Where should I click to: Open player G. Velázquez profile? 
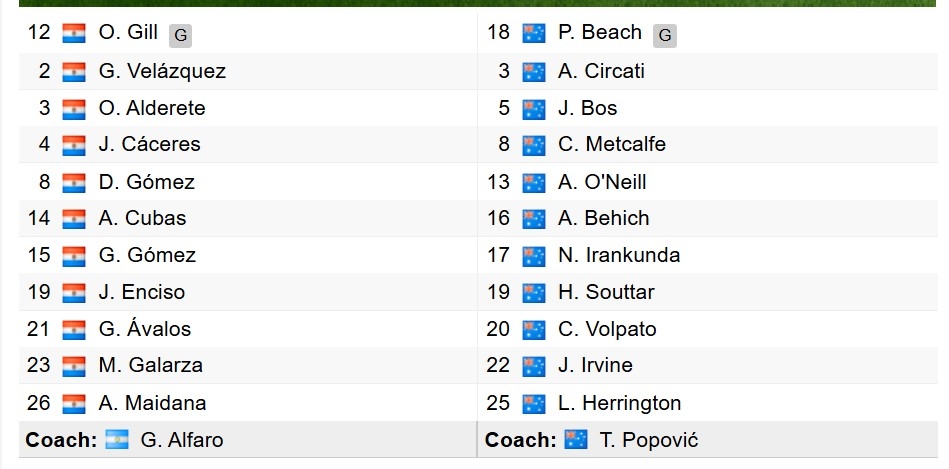point(162,71)
